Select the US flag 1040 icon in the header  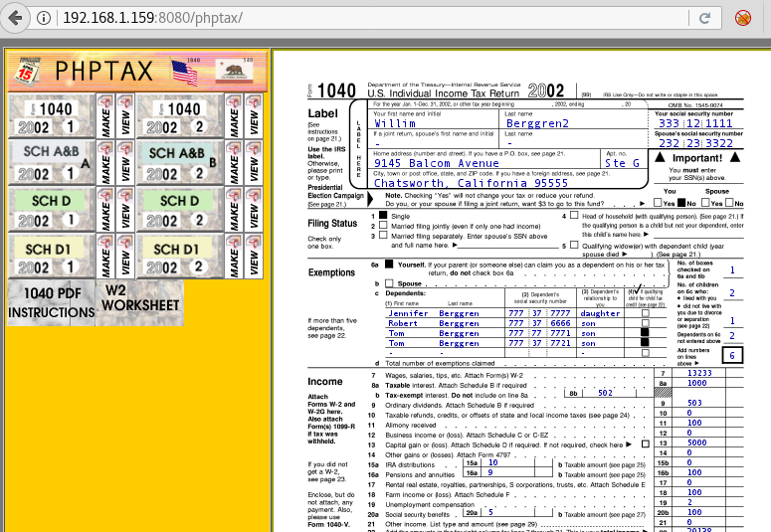coord(186,72)
